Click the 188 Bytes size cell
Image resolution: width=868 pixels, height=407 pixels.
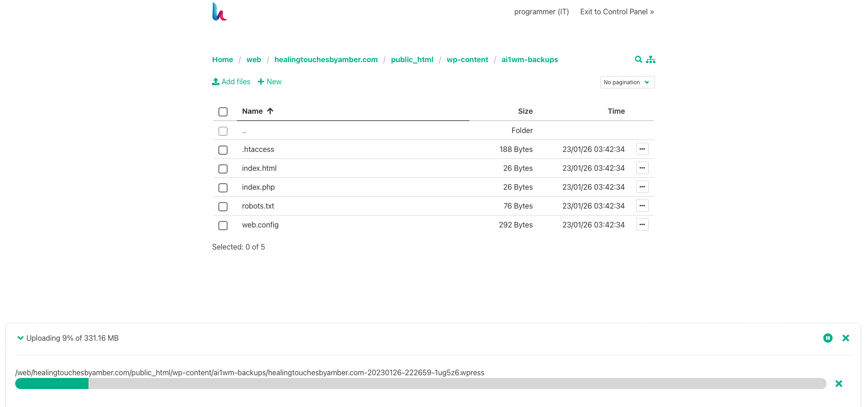pyautogui.click(x=516, y=149)
